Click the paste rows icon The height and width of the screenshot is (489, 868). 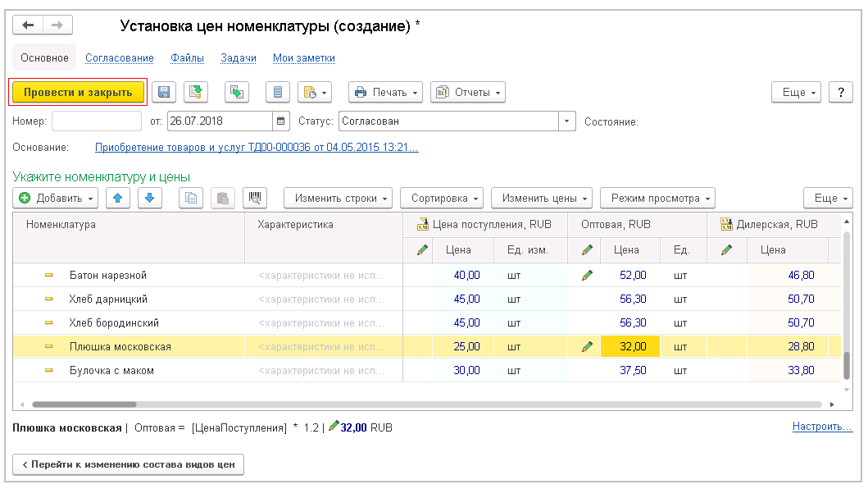[x=223, y=198]
